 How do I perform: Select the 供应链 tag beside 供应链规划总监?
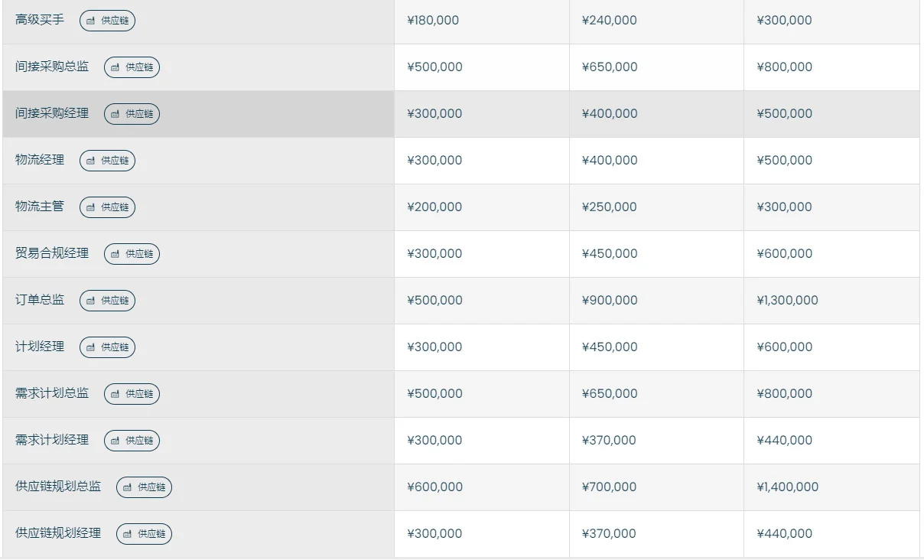(x=144, y=487)
